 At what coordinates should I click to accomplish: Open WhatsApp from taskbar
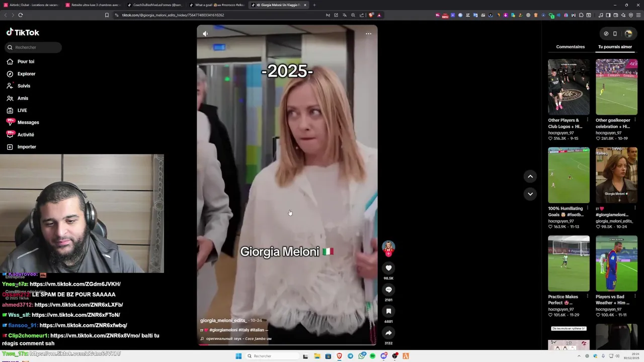pyautogui.click(x=362, y=356)
